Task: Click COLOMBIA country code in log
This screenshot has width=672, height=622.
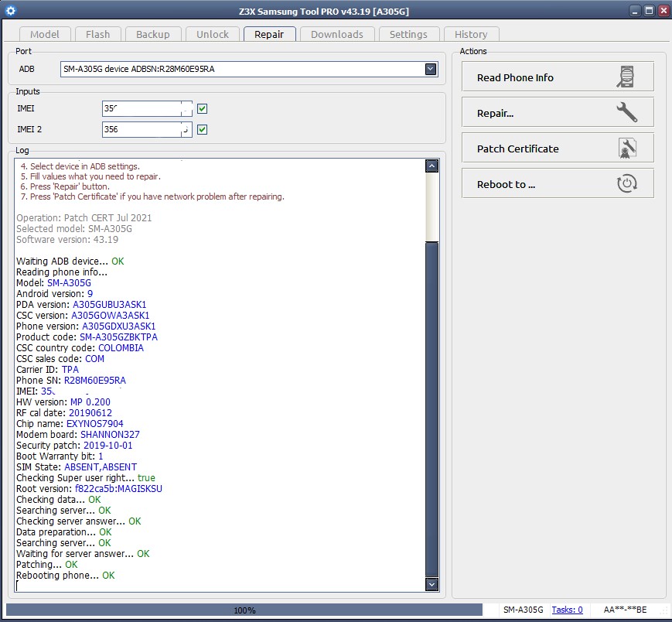Action: tap(121, 348)
